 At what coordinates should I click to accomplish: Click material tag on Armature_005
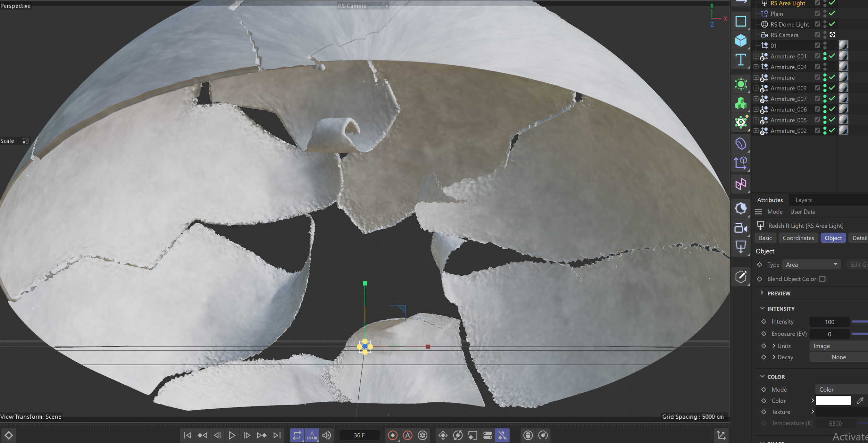843,120
